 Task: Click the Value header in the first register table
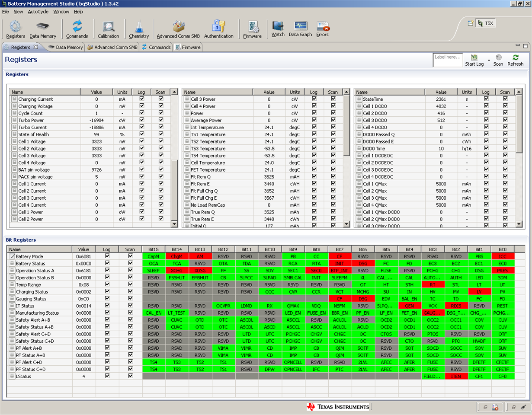(96, 92)
